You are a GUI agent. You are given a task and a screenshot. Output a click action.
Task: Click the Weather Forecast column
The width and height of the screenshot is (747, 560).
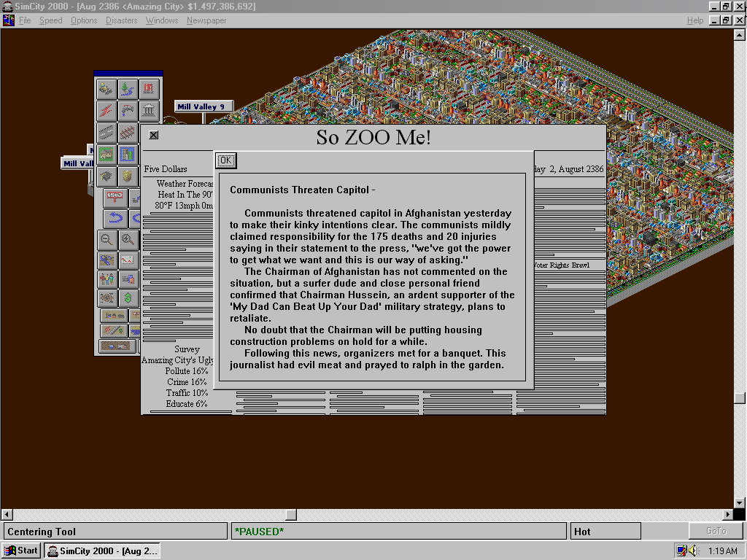(x=185, y=194)
